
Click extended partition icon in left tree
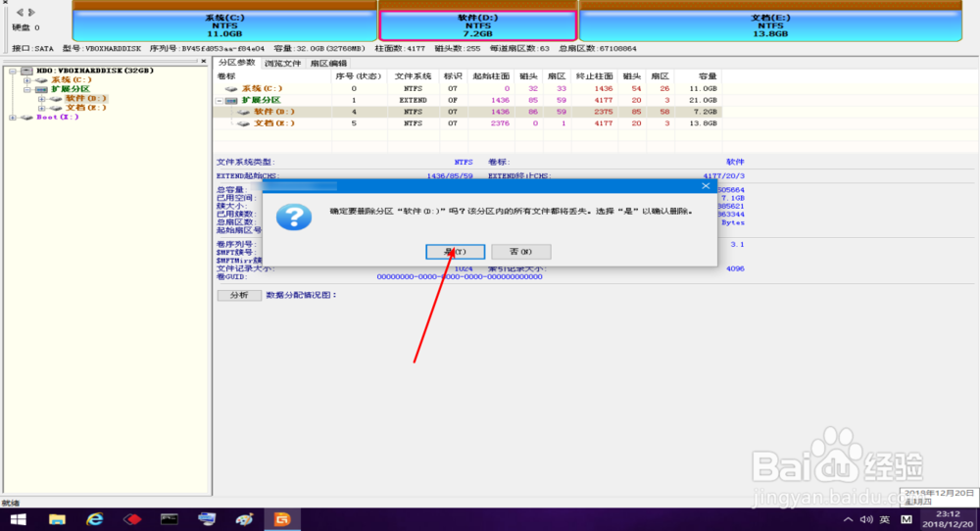[41, 90]
